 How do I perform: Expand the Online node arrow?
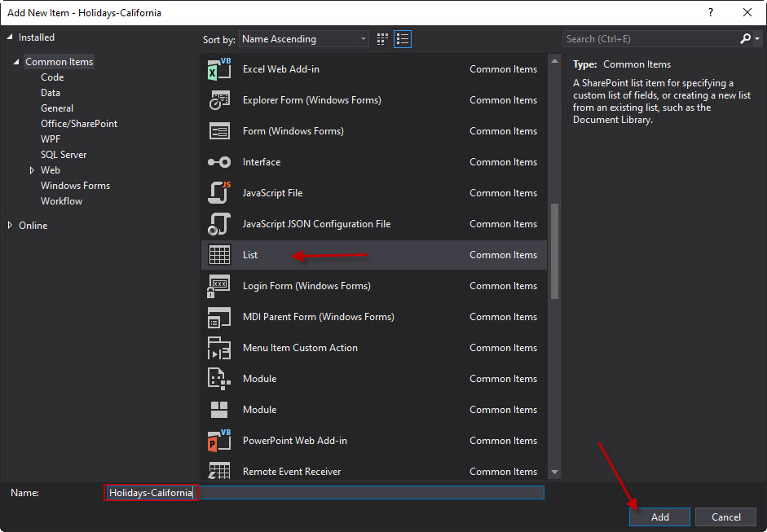[10, 226]
